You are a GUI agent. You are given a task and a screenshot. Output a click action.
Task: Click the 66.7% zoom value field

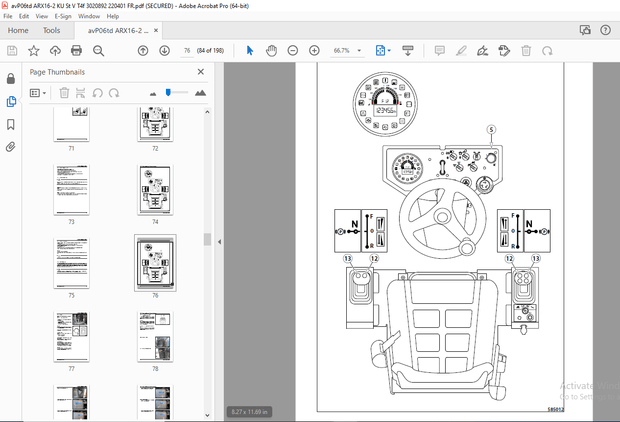(x=342, y=51)
